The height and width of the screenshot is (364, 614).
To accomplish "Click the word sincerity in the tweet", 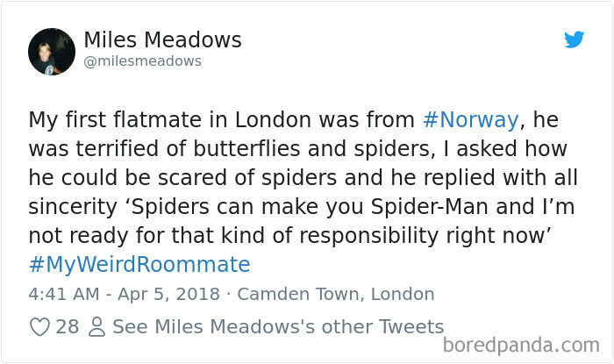I will 73,208.
